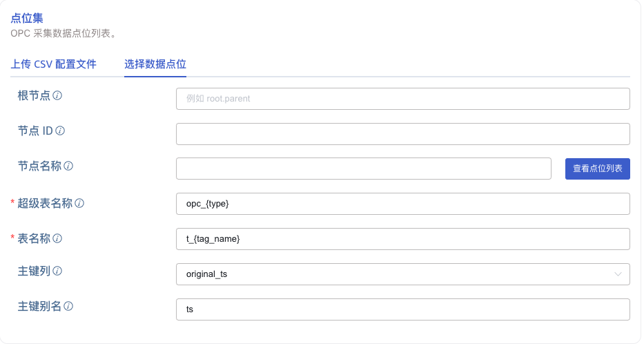Image resolution: width=644 pixels, height=344 pixels.
Task: Open the 主键列 dropdown showing original_ts
Action: [x=393, y=274]
